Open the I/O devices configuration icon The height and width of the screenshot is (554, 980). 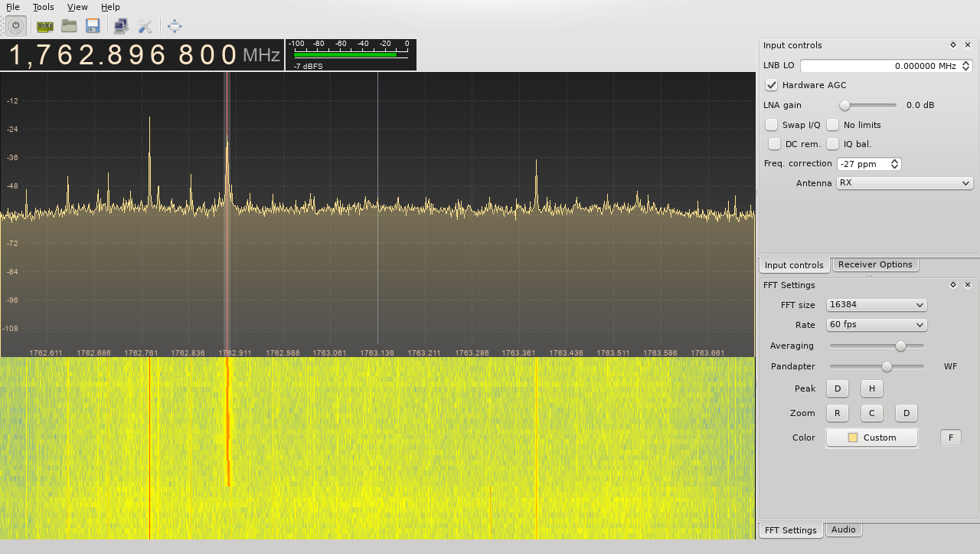click(x=44, y=25)
